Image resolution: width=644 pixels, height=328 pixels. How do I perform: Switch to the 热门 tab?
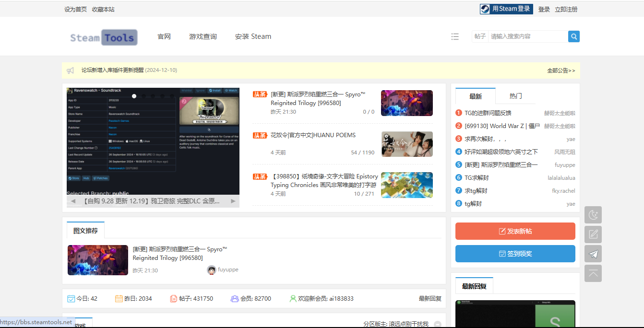pos(515,96)
